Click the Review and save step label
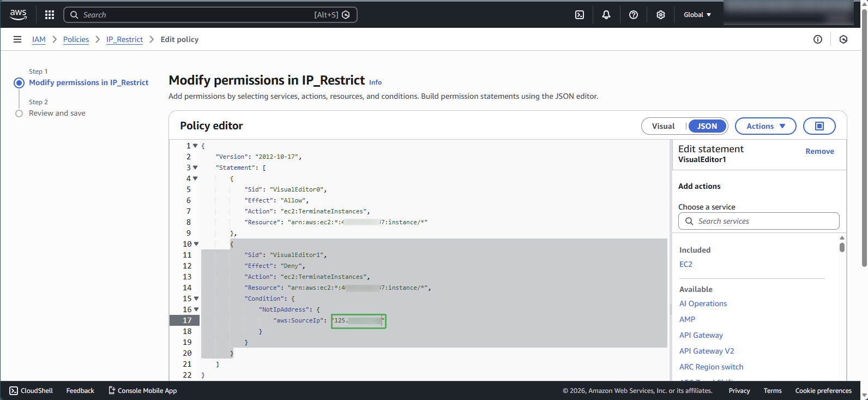868x400 pixels. tap(57, 113)
